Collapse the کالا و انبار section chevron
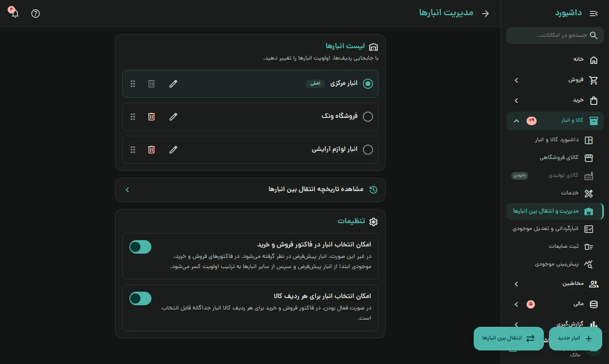Image resolution: width=609 pixels, height=364 pixels. [516, 121]
